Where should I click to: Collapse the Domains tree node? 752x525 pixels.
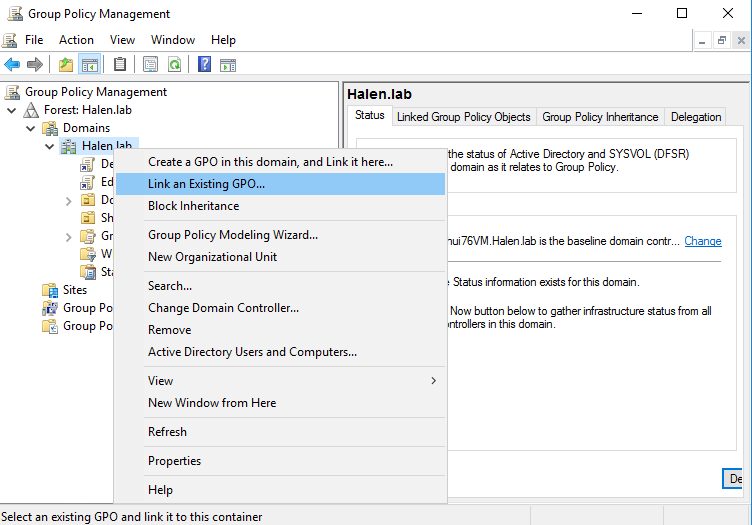point(31,128)
